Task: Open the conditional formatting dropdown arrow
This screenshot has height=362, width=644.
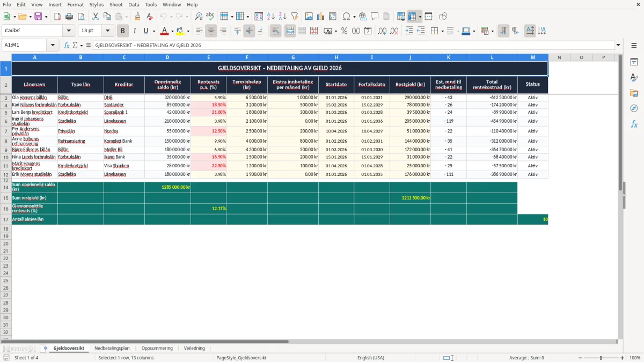Action: pyautogui.click(x=492, y=31)
